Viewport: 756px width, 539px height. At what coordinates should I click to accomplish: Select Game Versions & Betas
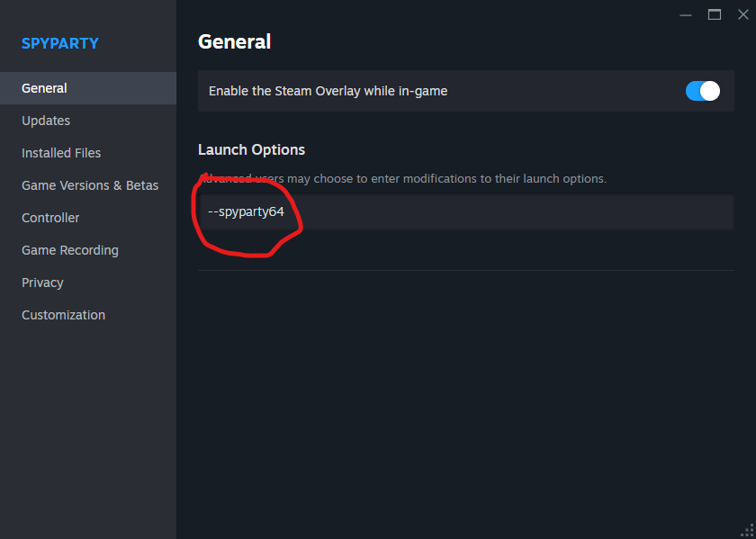88,185
